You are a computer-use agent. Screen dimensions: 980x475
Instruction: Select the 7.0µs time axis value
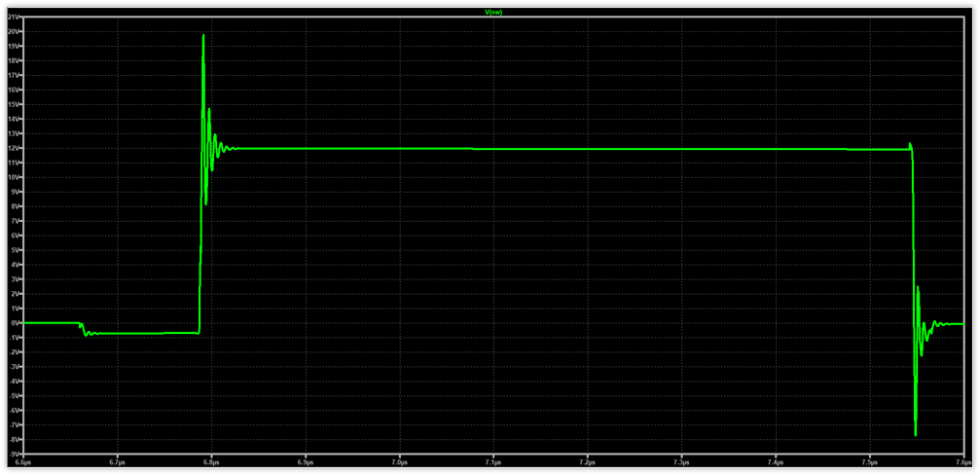coord(399,462)
